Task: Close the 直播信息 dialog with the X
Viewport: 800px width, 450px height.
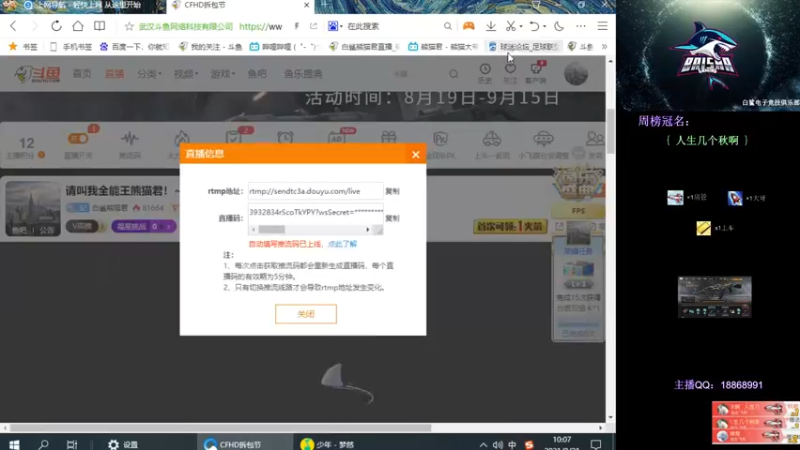Action: tap(416, 154)
